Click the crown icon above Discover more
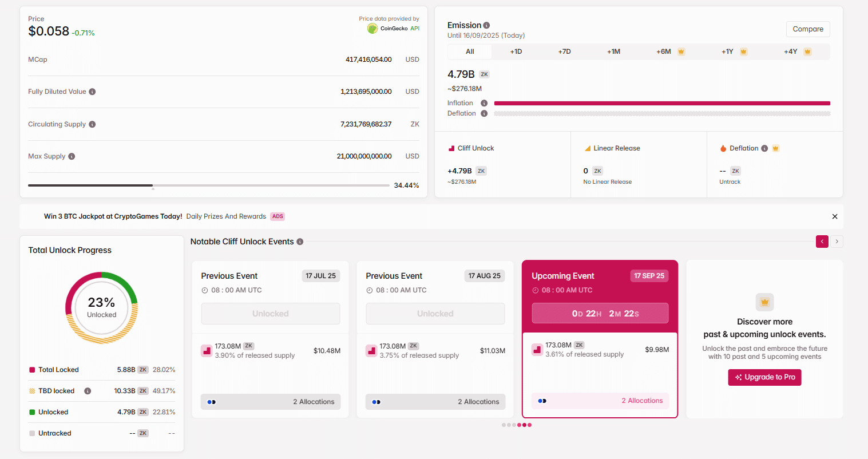Viewport: 868px width, 459px height. [764, 302]
